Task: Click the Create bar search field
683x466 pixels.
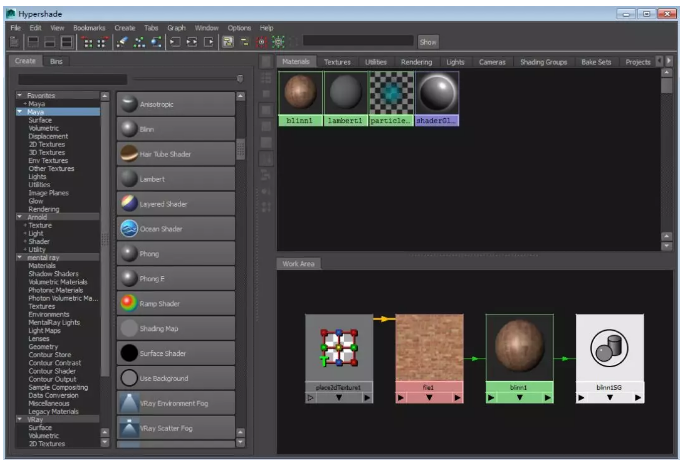Action: click(73, 79)
